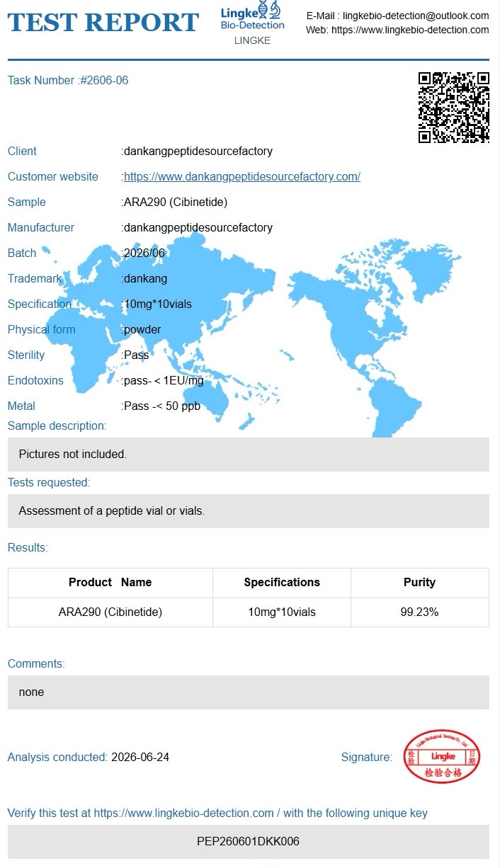Screen dimensions: 500x868
Task: Click the Task Number #2606-06 text
Action: point(68,80)
